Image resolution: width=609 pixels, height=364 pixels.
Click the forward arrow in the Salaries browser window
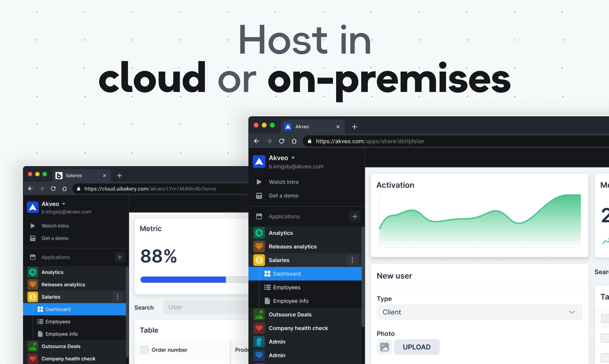(x=42, y=189)
